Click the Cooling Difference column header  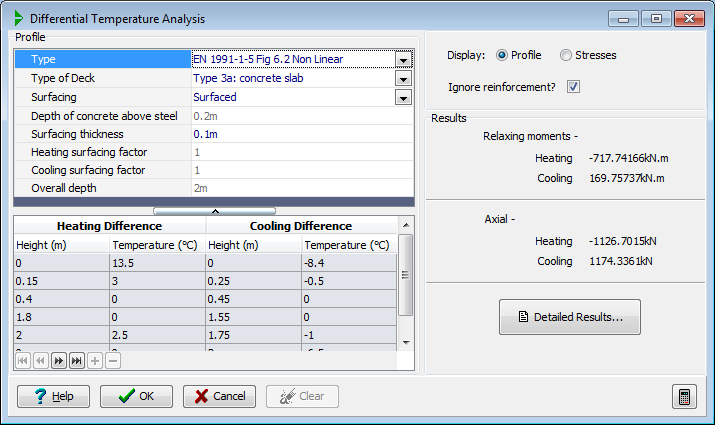(301, 226)
